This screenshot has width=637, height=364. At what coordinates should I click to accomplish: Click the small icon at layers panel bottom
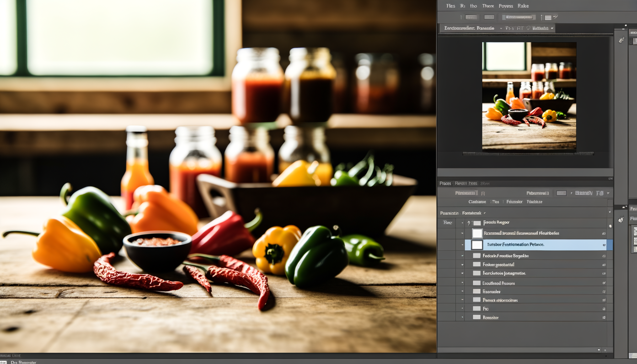(599, 350)
